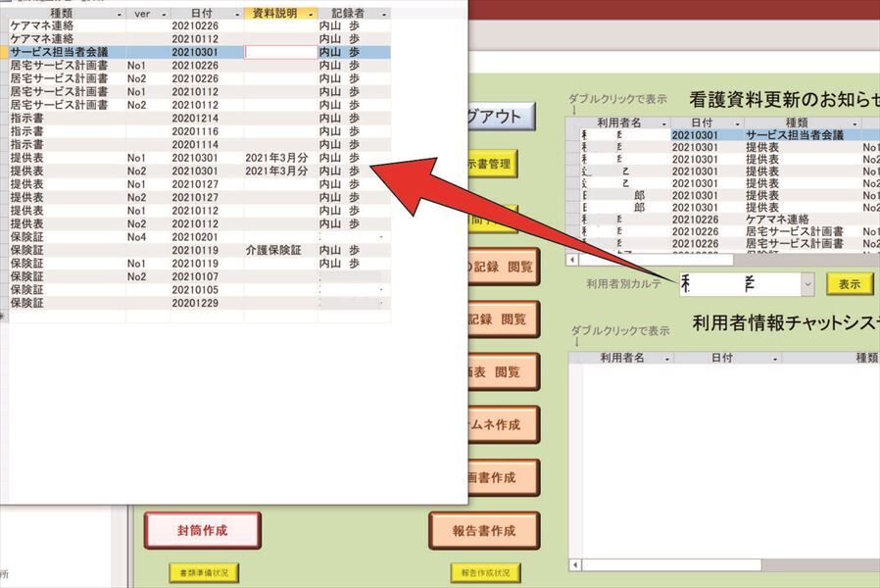Screen dimensions: 880x588
Task: Expand the 利用者別カルテ combo box arrow
Action: point(807,284)
